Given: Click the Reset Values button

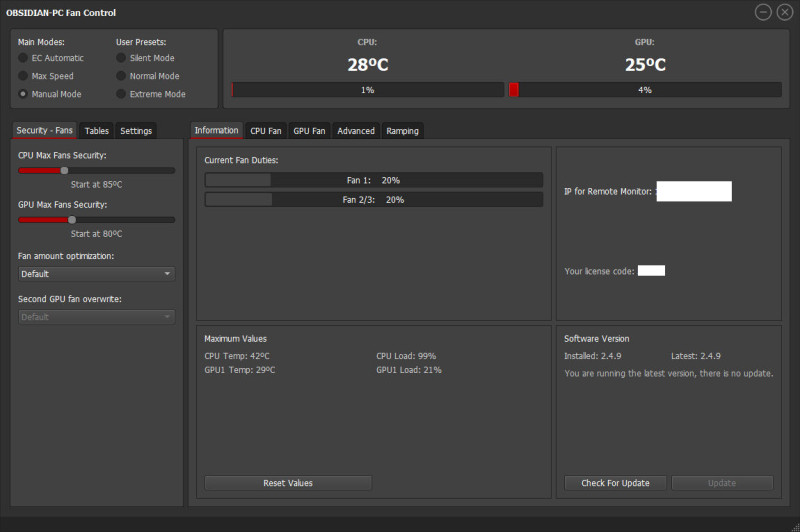Looking at the screenshot, I should tap(288, 483).
